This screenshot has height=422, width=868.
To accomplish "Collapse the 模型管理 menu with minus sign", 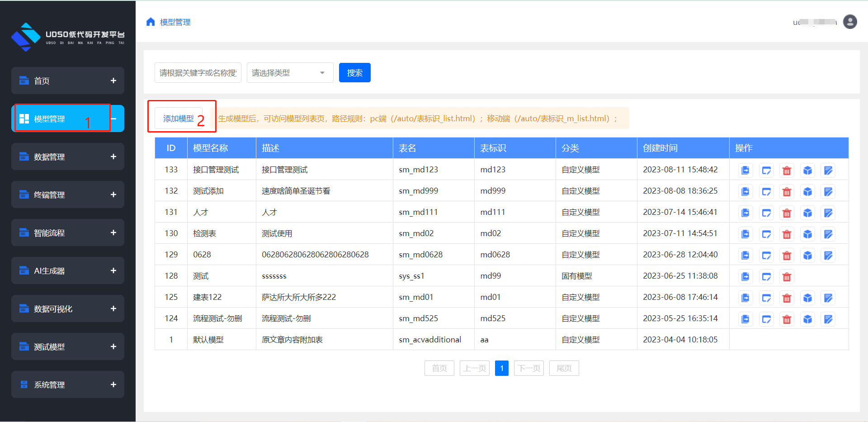I will pyautogui.click(x=114, y=119).
